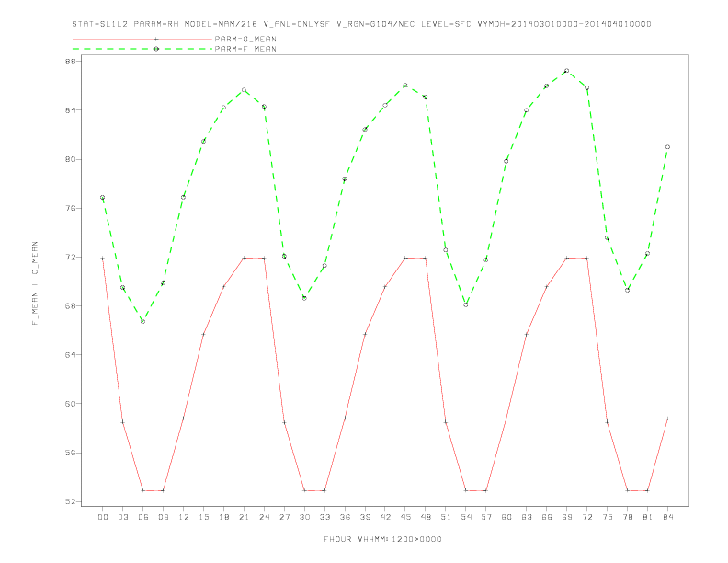Click x-axis forecast hour label 69
The width and height of the screenshot is (728, 563).
[567, 517]
